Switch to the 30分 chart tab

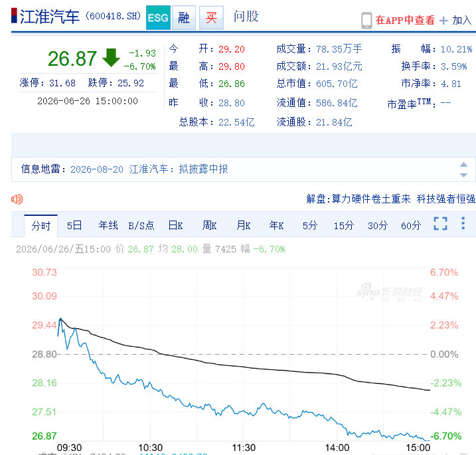(x=378, y=225)
